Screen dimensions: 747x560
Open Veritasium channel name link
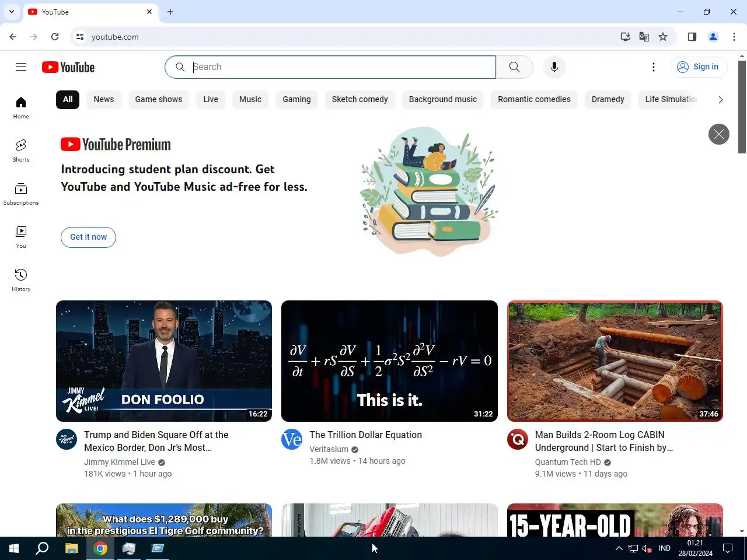(329, 449)
